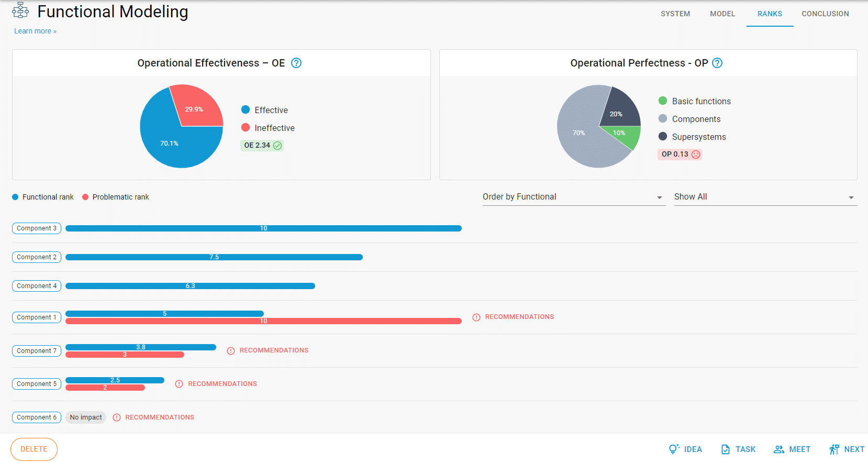
Task: Open the System tab
Action: [x=675, y=14]
